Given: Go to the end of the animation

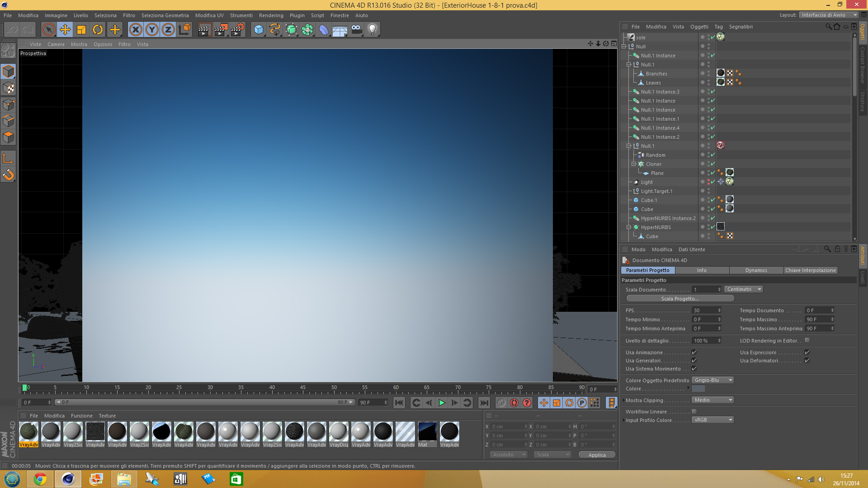Looking at the screenshot, I should point(484,403).
